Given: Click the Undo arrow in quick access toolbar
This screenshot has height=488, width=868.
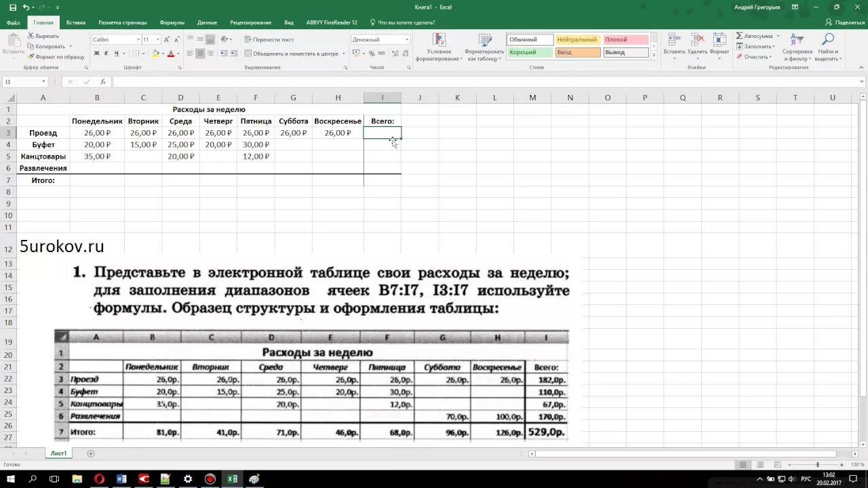Looking at the screenshot, I should [x=26, y=7].
